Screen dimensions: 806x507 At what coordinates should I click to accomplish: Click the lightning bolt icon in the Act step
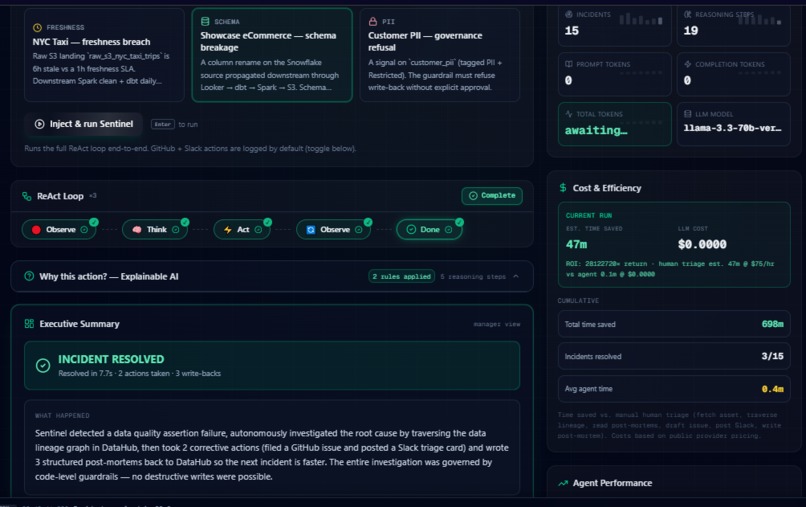point(228,230)
